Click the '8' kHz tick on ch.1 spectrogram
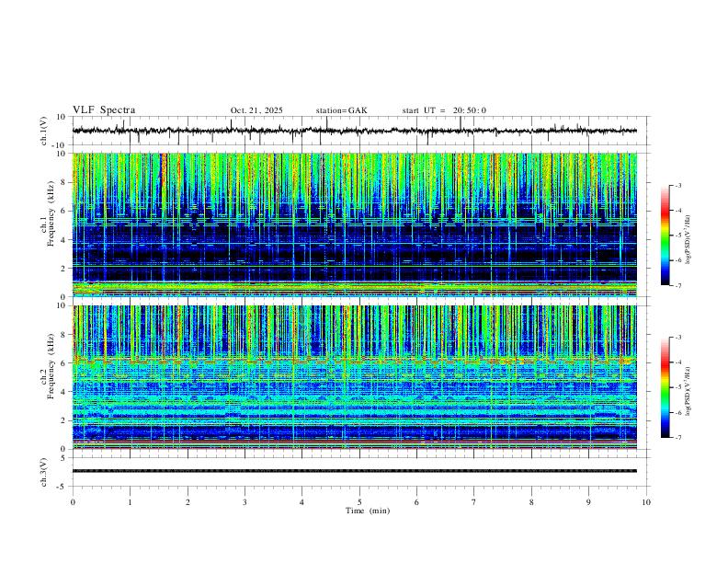This screenshot has height=563, width=728. [64, 182]
